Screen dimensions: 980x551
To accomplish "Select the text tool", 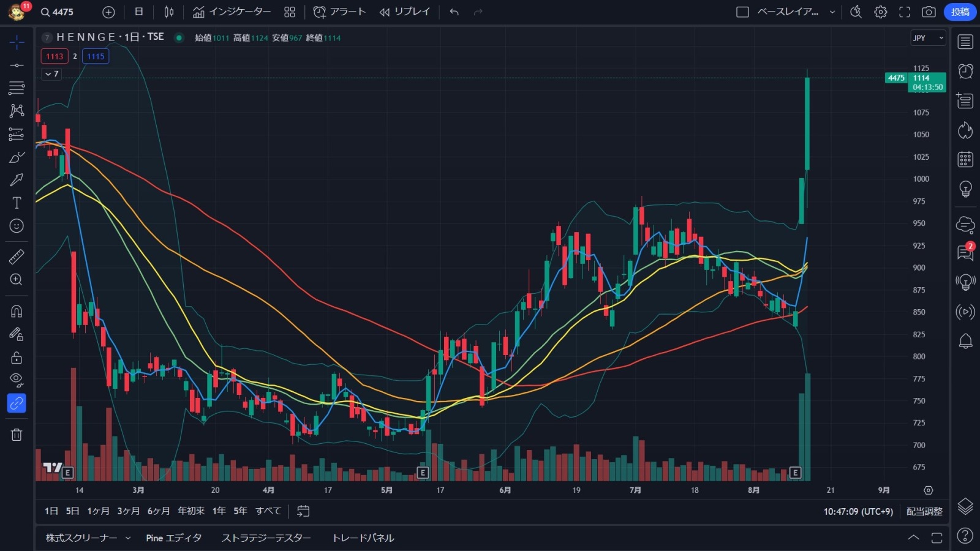I will pos(17,203).
